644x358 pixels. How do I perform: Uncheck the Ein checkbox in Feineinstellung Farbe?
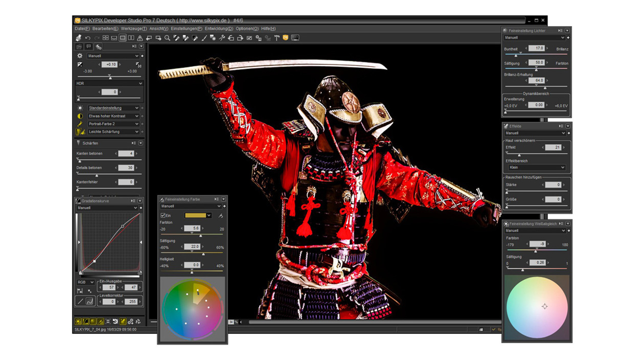(x=163, y=215)
